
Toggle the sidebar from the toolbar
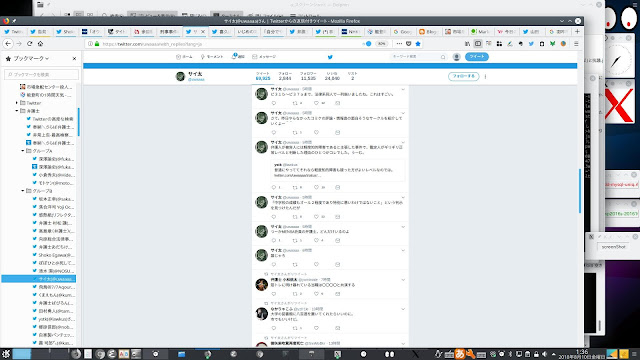pyautogui.click(x=478, y=44)
